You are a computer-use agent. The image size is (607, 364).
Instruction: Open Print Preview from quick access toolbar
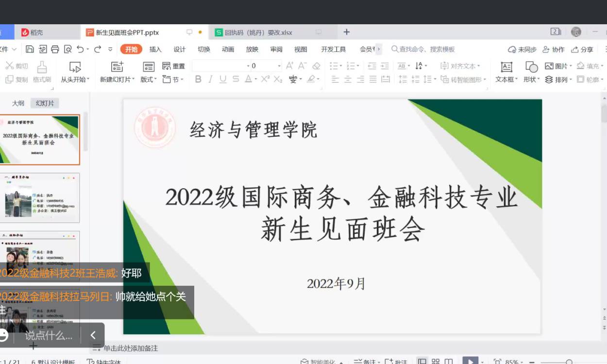pyautogui.click(x=68, y=49)
